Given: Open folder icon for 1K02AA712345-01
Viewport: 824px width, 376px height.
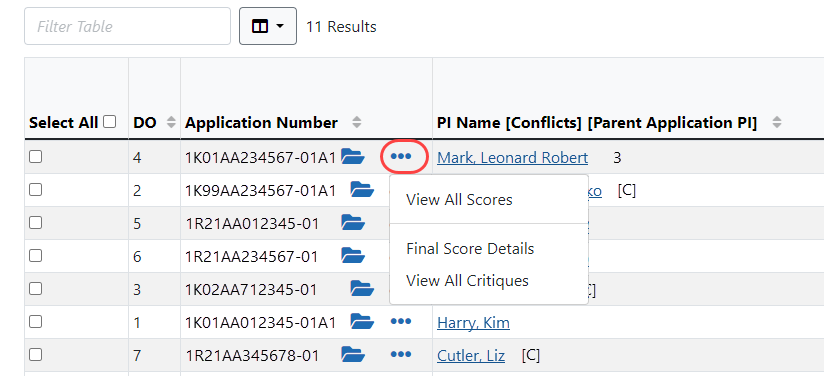Looking at the screenshot, I should coord(362,288).
